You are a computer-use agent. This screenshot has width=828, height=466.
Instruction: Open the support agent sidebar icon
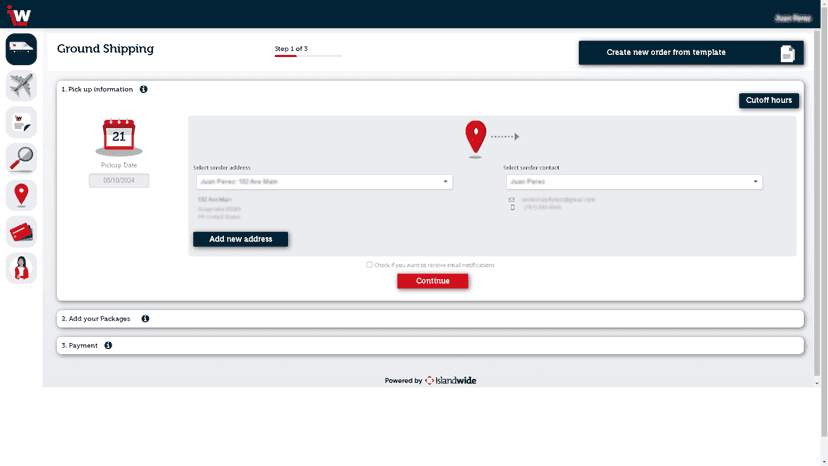point(21,268)
